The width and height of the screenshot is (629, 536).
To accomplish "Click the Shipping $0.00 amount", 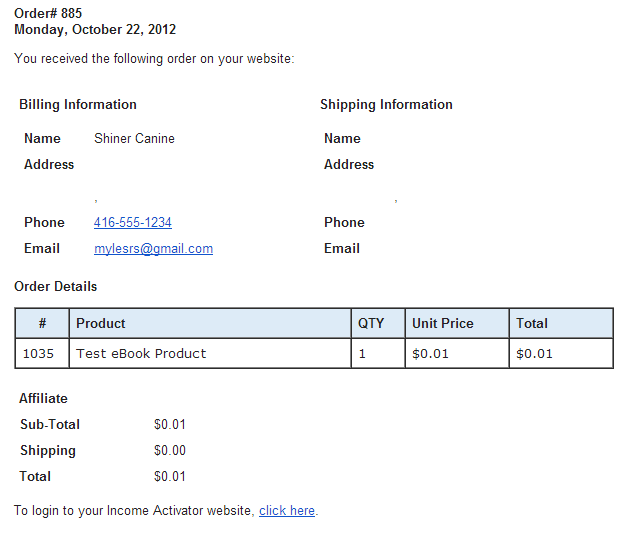I will pyautogui.click(x=170, y=450).
